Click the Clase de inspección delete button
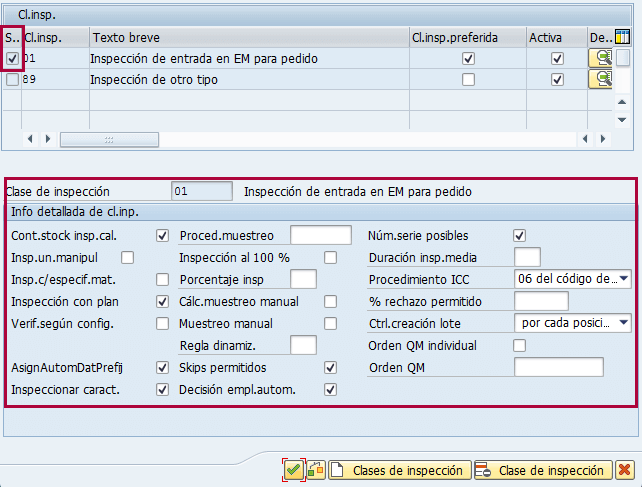 (x=543, y=470)
